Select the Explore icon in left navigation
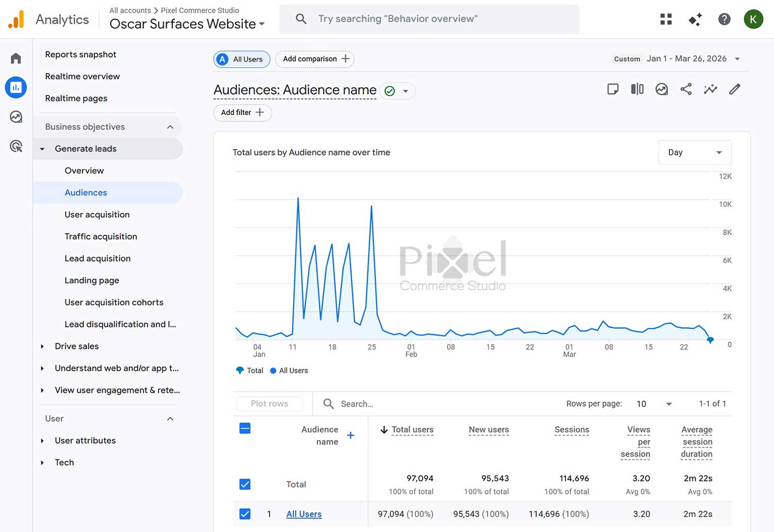Screen dimensions: 774x532 coord(15,117)
